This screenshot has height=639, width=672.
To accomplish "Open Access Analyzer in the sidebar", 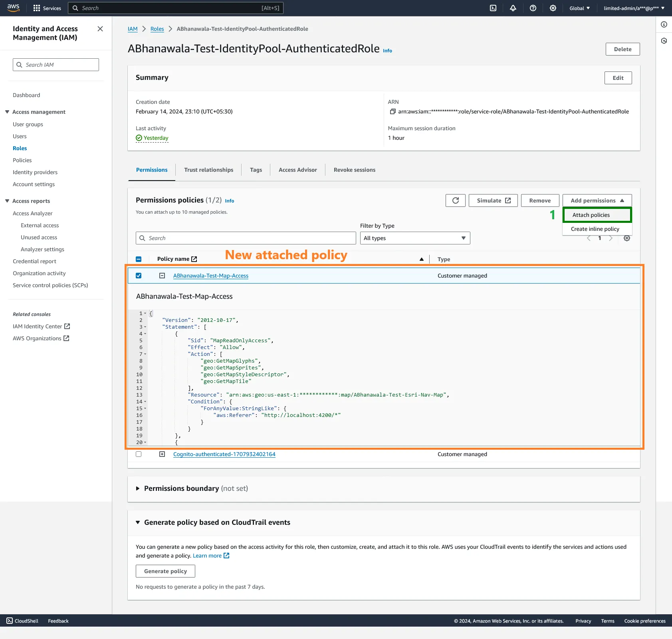I will click(x=33, y=213).
